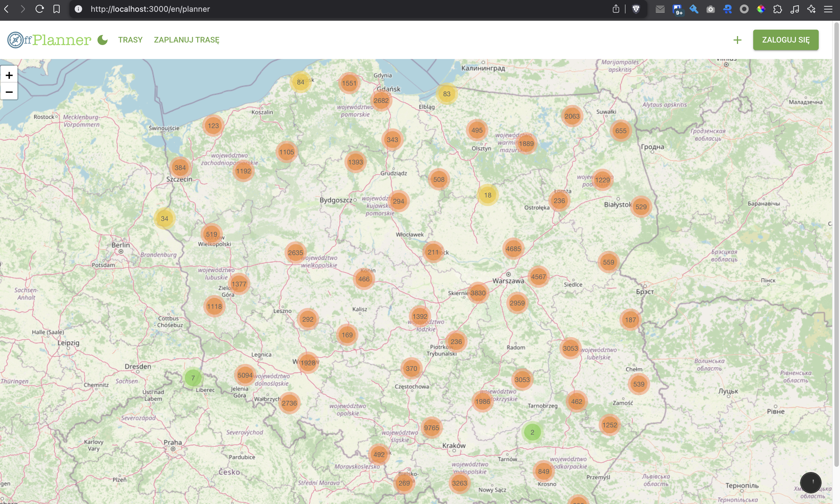Image resolution: width=840 pixels, height=504 pixels.
Task: Click the yellow cluster marker labeled 18
Action: click(x=487, y=195)
